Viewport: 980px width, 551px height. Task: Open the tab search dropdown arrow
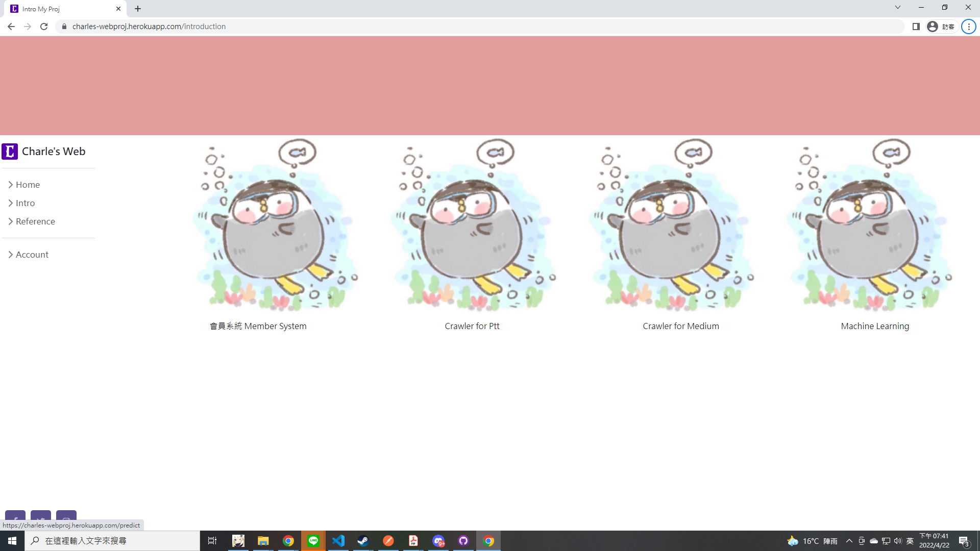point(897,8)
